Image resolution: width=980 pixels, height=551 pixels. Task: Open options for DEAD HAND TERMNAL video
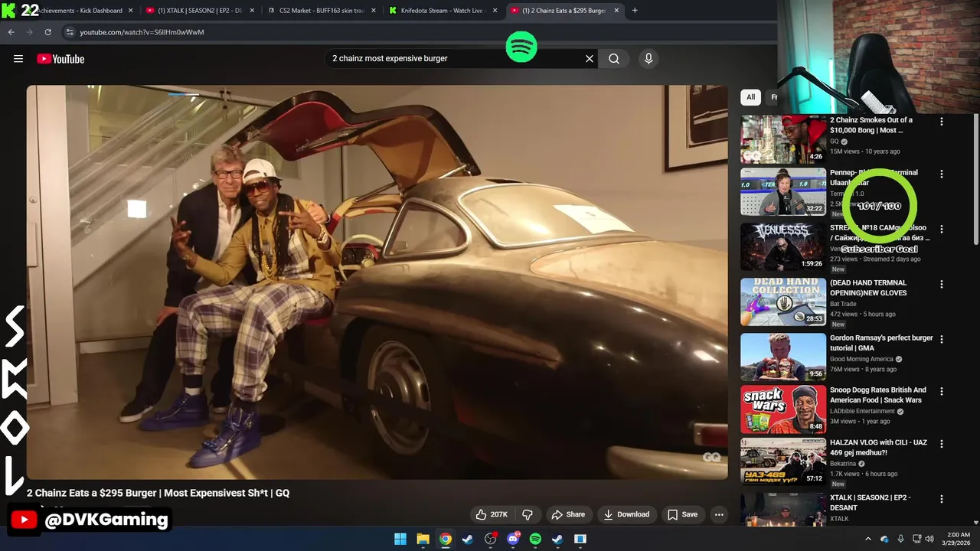pos(942,284)
